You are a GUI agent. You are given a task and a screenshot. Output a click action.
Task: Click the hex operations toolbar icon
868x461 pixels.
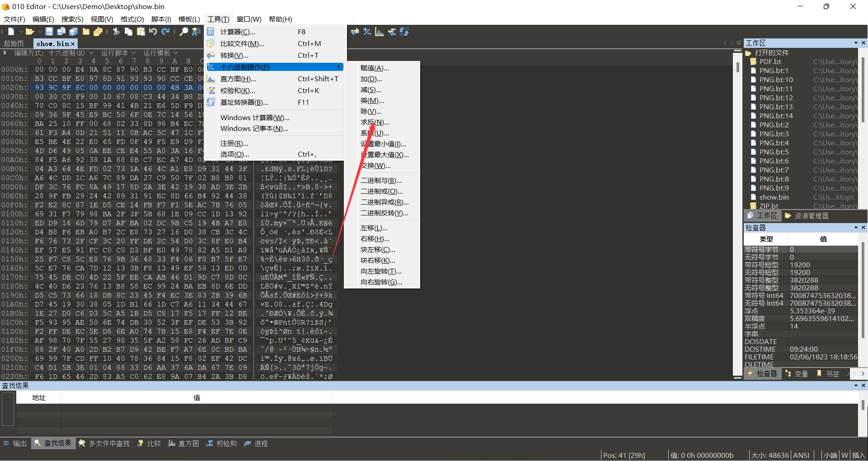pyautogui.click(x=367, y=32)
